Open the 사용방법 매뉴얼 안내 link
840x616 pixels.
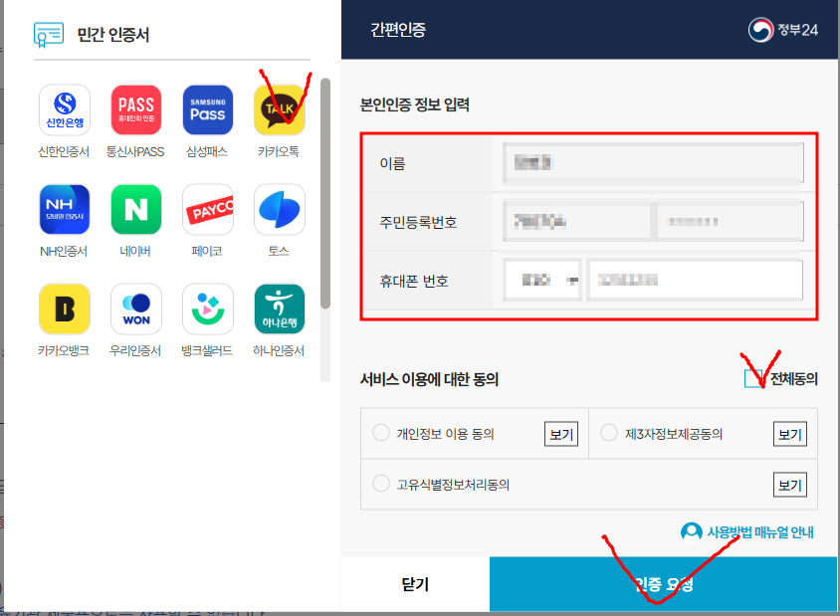[760, 532]
